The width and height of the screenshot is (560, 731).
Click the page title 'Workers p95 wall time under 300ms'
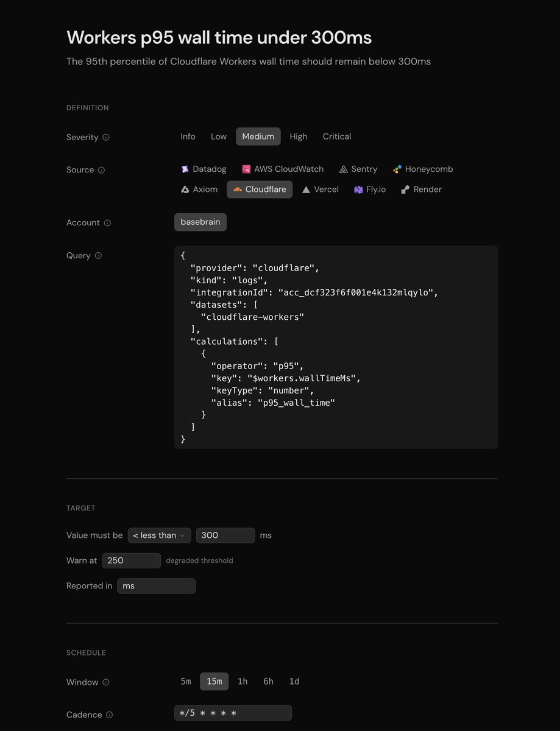[219, 38]
